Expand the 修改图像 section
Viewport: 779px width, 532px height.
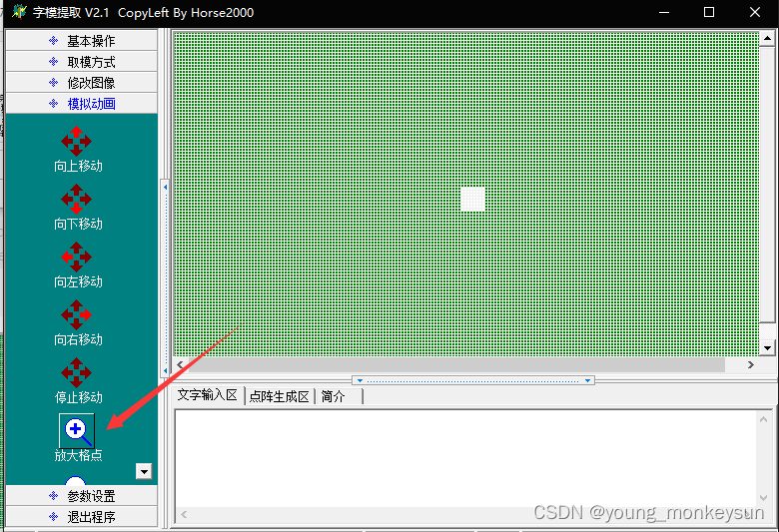pyautogui.click(x=82, y=83)
